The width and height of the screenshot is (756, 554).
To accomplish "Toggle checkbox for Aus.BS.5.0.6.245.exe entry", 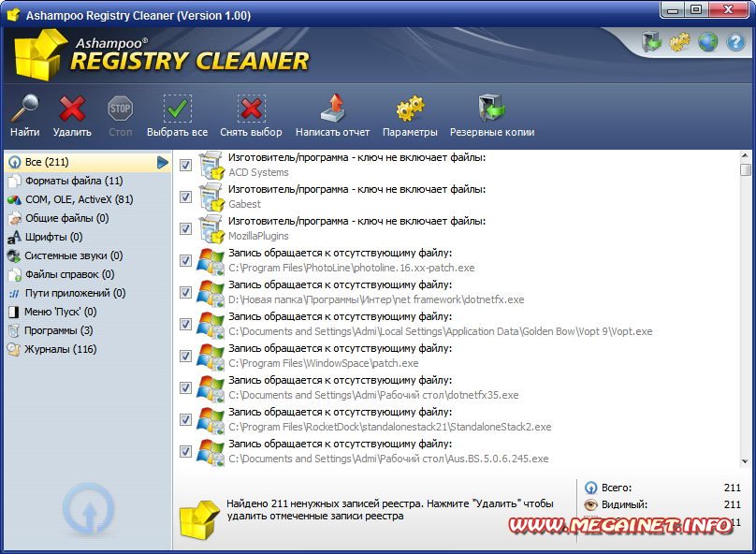I will [x=185, y=452].
